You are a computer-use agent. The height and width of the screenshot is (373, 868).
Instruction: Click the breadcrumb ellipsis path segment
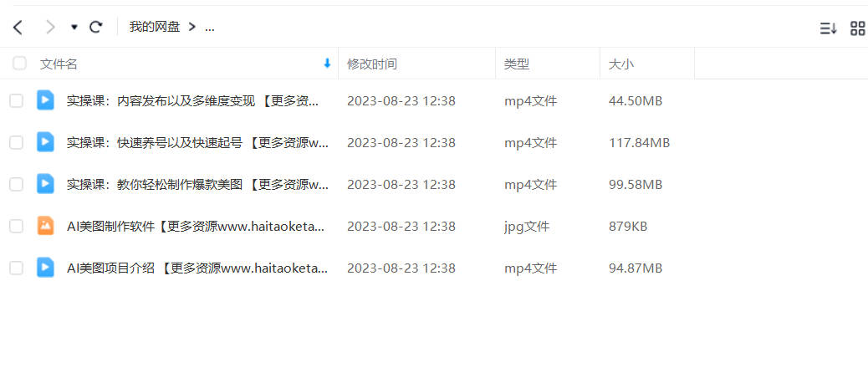210,27
